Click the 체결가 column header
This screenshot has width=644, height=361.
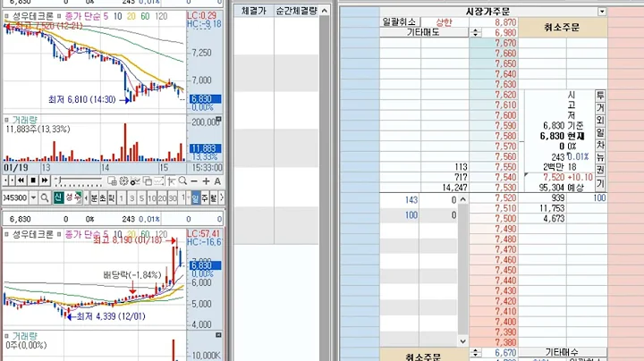point(254,11)
